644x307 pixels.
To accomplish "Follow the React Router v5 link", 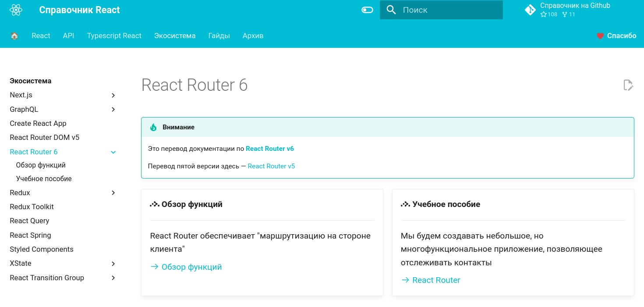I will pos(271,166).
